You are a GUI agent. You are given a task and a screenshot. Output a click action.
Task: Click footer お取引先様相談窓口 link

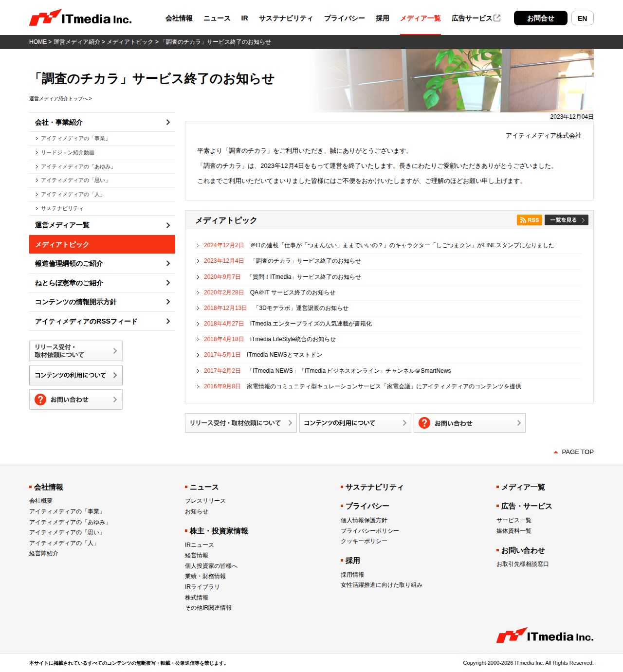tap(523, 564)
